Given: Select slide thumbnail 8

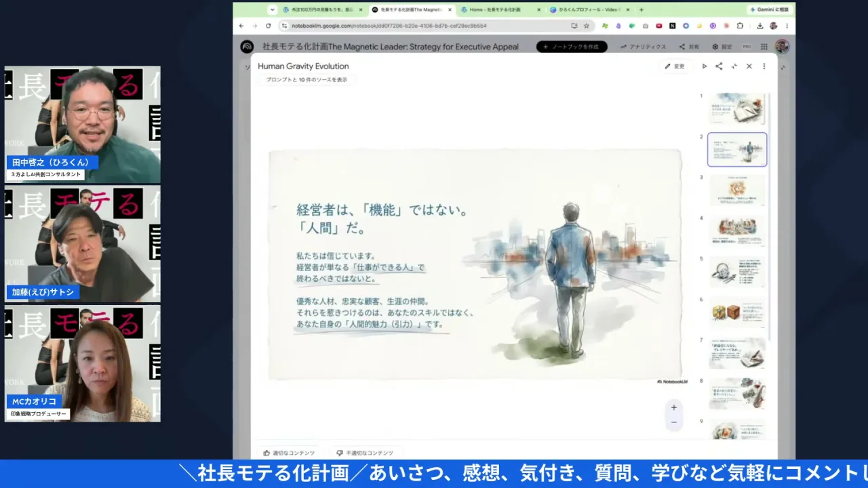Looking at the screenshot, I should (737, 393).
